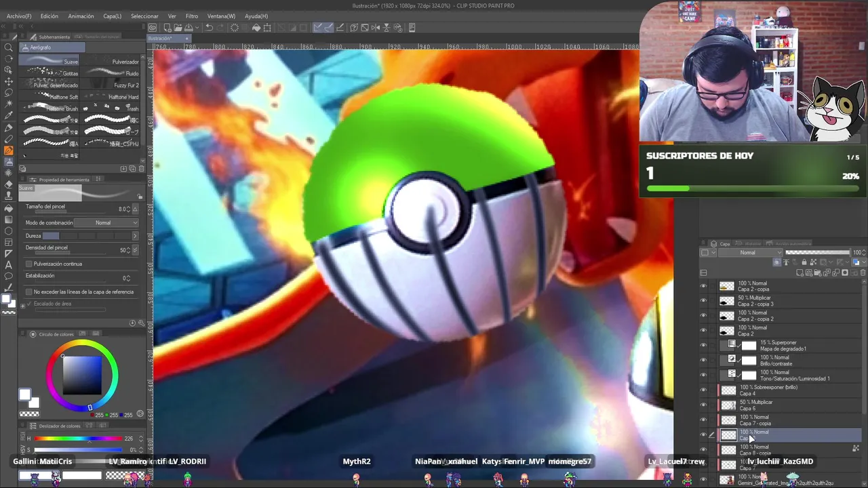
Task: Open brush size dynamics button
Action: (136, 209)
